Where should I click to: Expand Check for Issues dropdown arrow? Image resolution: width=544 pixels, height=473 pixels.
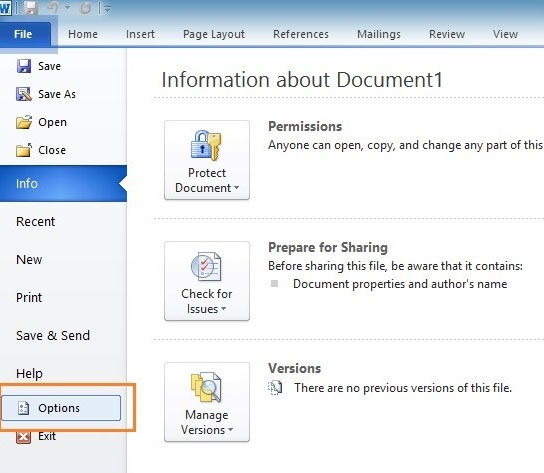pyautogui.click(x=223, y=309)
